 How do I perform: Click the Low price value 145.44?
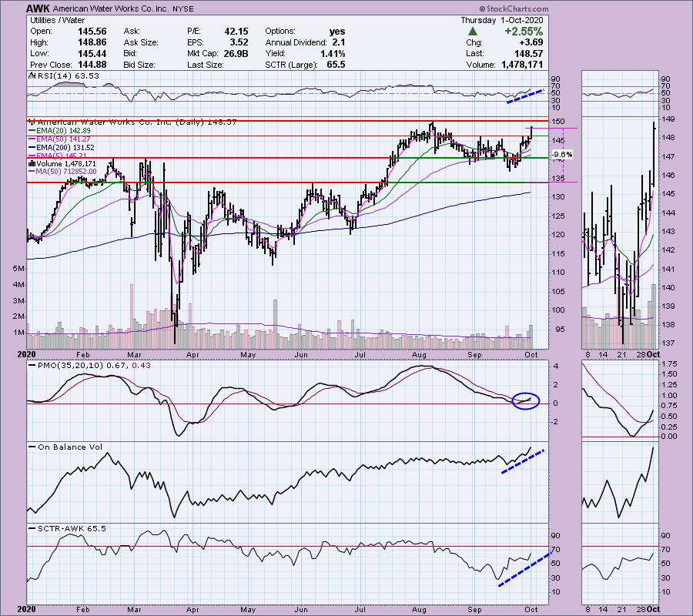[x=92, y=53]
